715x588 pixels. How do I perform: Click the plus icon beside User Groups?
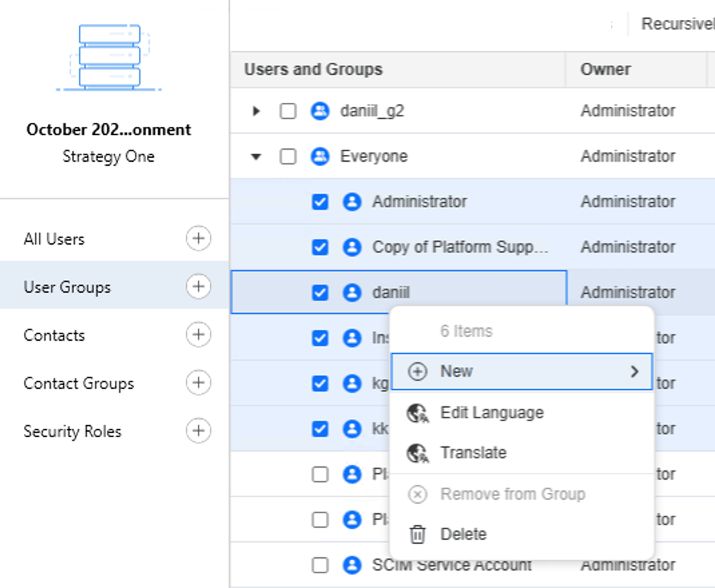tap(198, 286)
